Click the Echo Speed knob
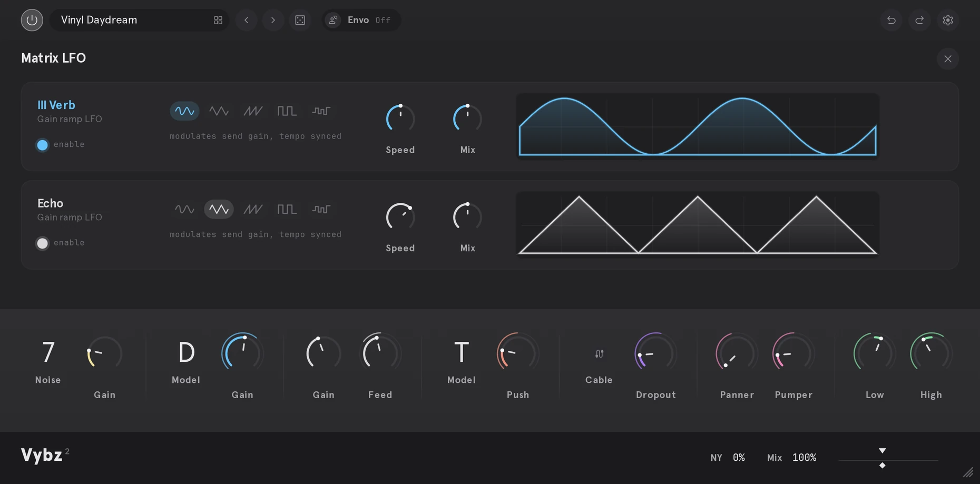Screen dimensions: 980x484 click(400, 217)
